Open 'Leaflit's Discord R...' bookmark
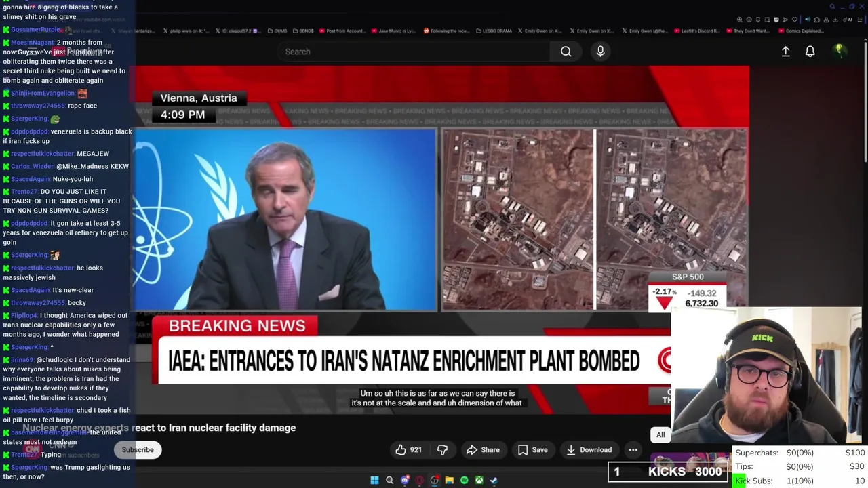Image resolution: width=868 pixels, height=488 pixels. coord(697,30)
